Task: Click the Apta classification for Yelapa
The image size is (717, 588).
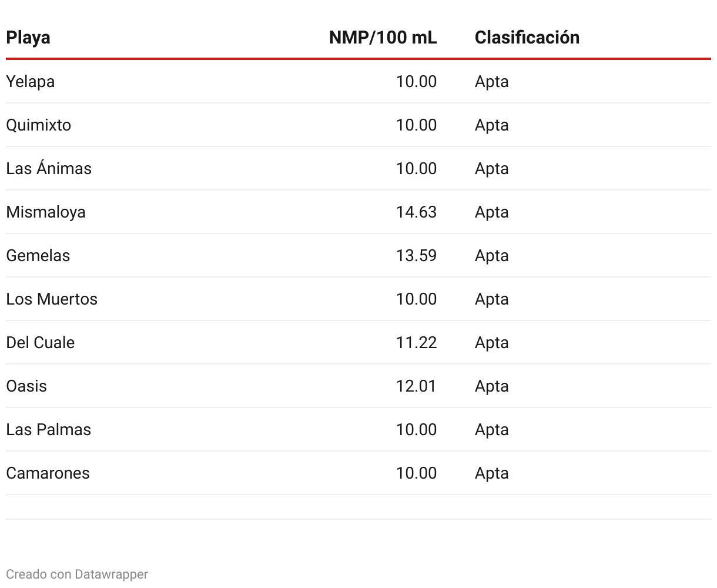Action: pos(491,82)
